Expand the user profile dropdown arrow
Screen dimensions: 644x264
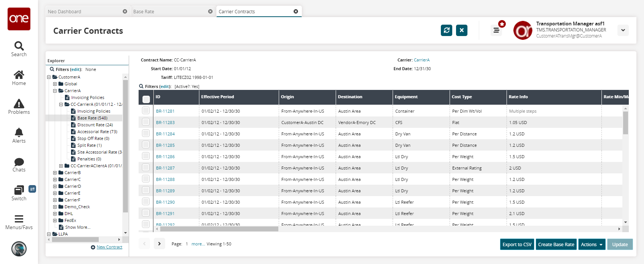coord(623,30)
